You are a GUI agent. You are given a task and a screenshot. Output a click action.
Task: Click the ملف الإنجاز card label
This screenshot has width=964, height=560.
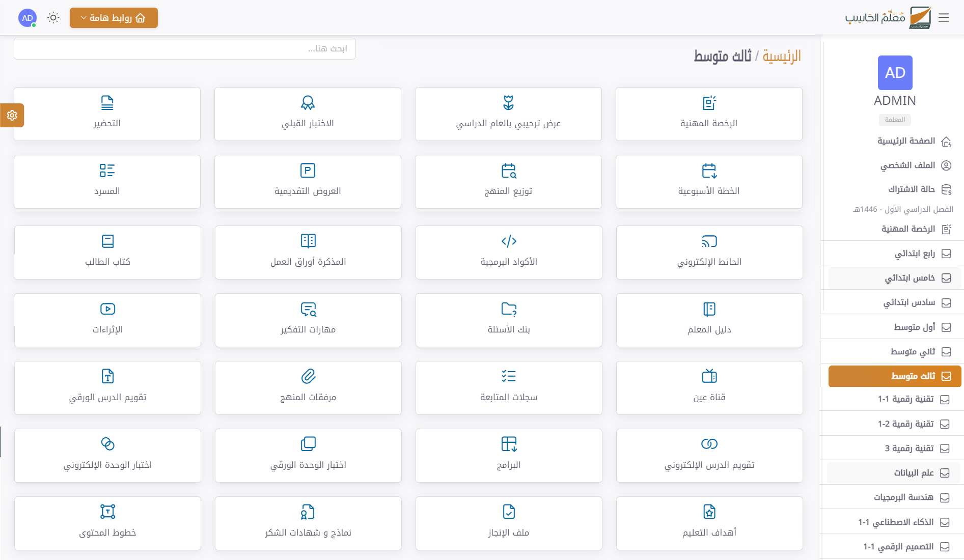[509, 533]
